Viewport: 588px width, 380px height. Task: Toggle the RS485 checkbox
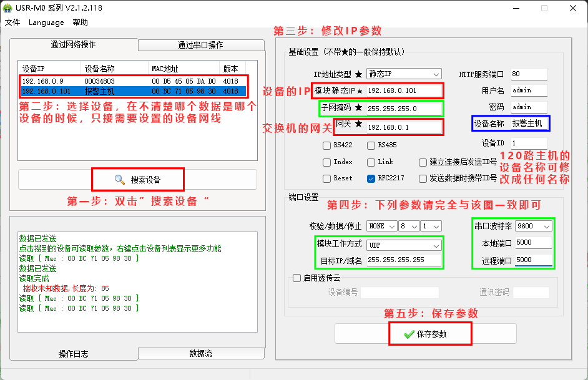coord(371,145)
